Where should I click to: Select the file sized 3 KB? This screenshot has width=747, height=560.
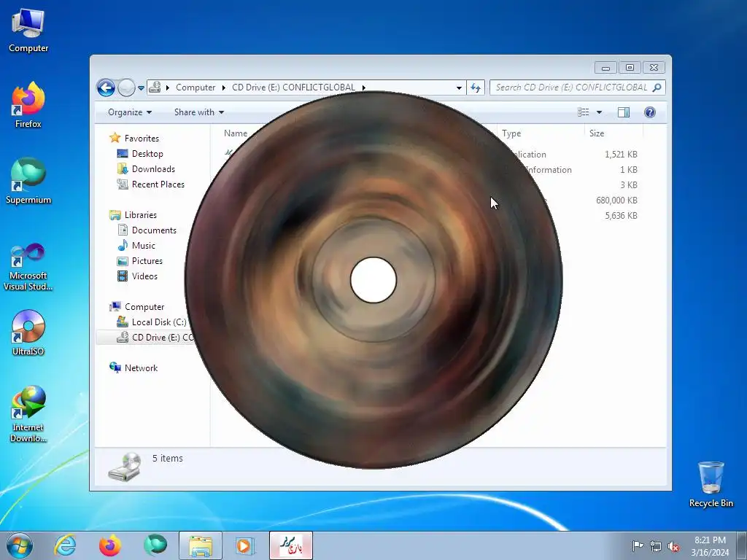tap(628, 185)
